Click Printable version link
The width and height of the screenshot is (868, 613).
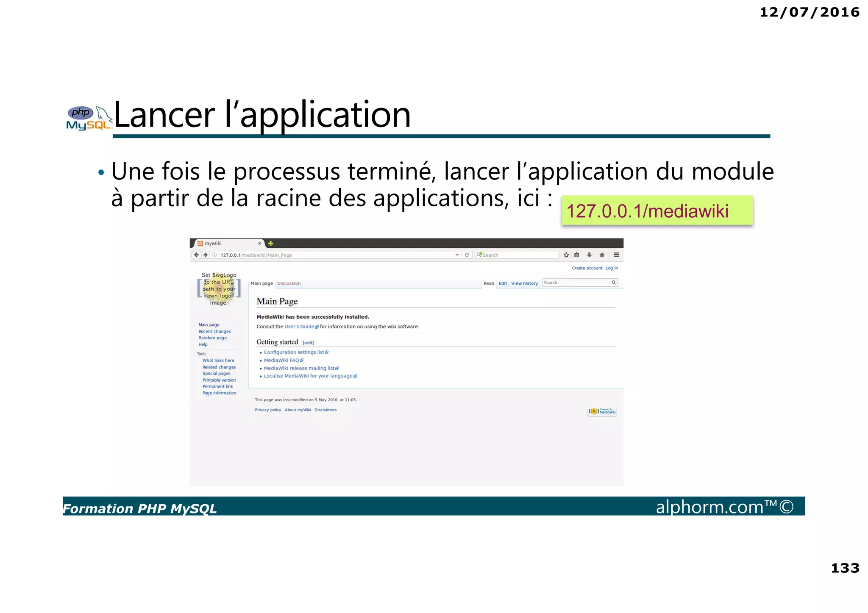[219, 380]
